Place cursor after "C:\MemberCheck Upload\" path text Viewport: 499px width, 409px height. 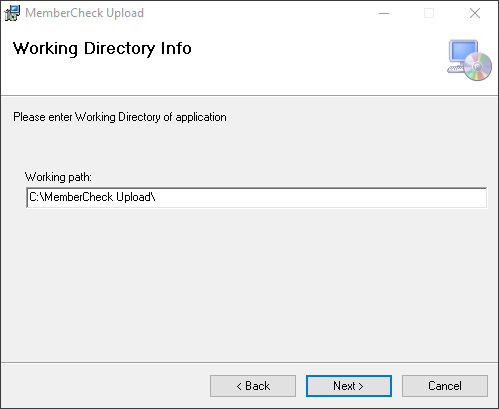point(156,197)
